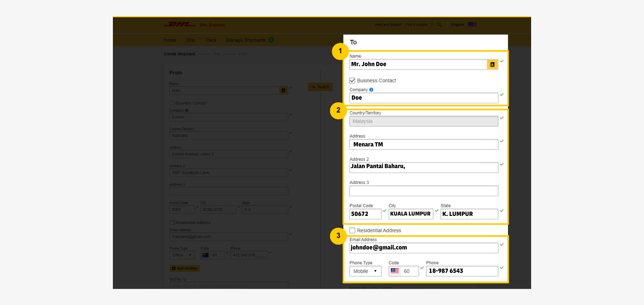Click the From State field SA

tap(265, 209)
